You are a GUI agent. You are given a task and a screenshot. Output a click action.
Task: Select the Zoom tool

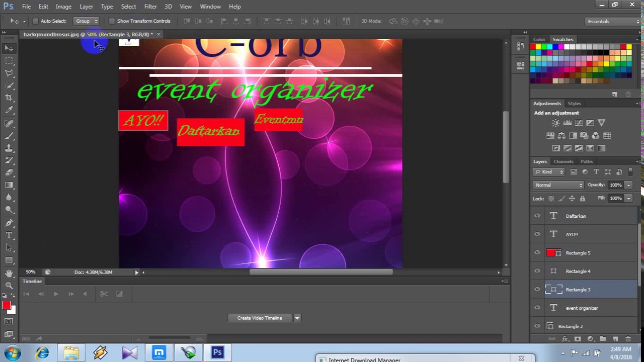9,285
